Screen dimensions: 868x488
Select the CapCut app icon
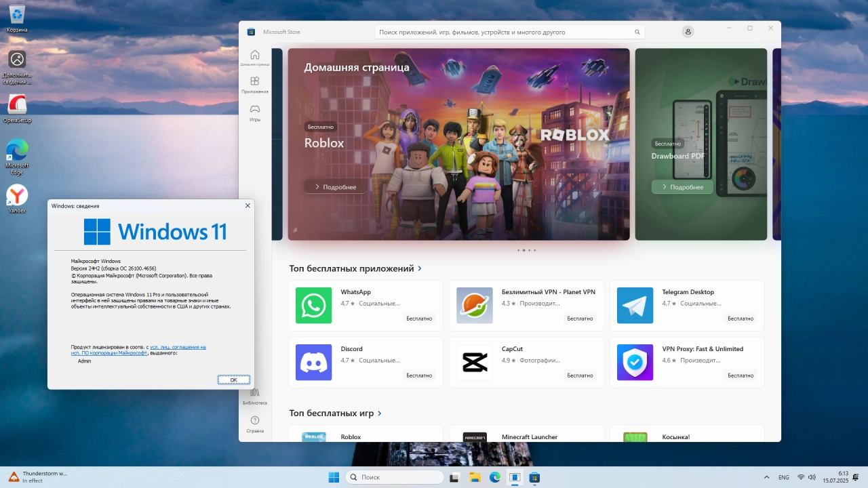coord(474,362)
